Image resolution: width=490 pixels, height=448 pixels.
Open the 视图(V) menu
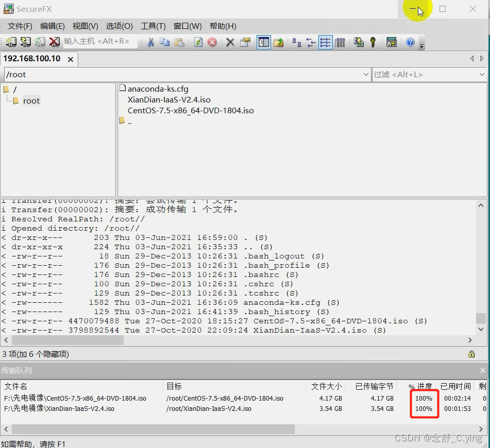pos(86,26)
